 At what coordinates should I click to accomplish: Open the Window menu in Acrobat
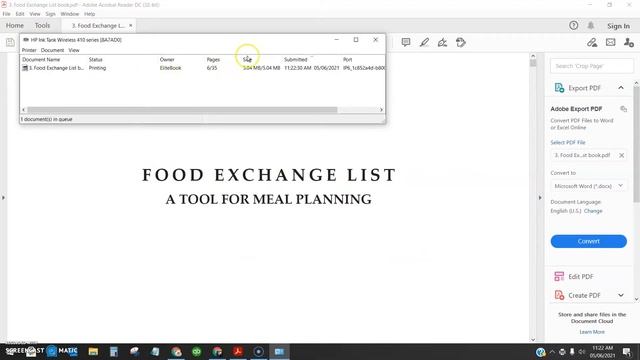(70, 14)
